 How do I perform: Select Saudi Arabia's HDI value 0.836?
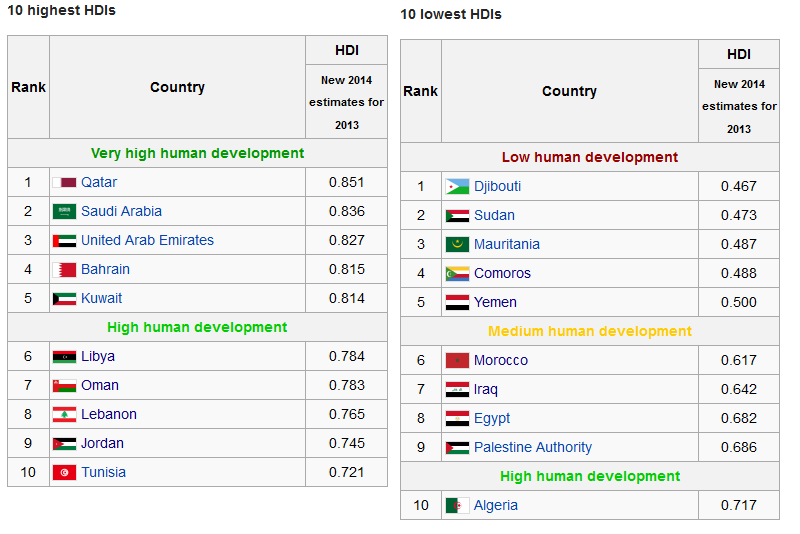[346, 212]
